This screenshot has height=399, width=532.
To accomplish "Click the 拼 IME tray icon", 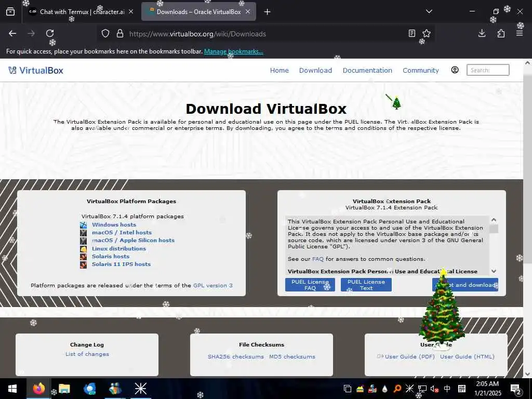I will click(x=462, y=389).
